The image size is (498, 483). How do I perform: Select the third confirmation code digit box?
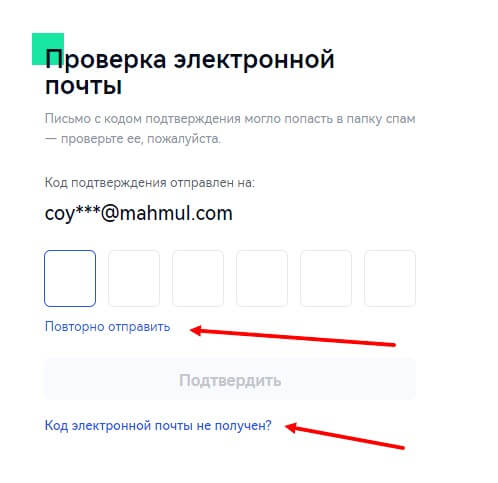point(198,278)
